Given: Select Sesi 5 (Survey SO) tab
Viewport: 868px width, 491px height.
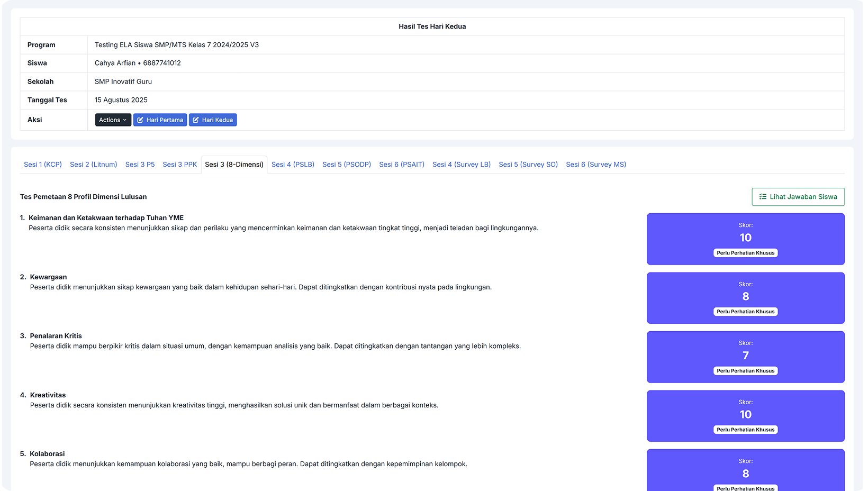Looking at the screenshot, I should click(528, 165).
